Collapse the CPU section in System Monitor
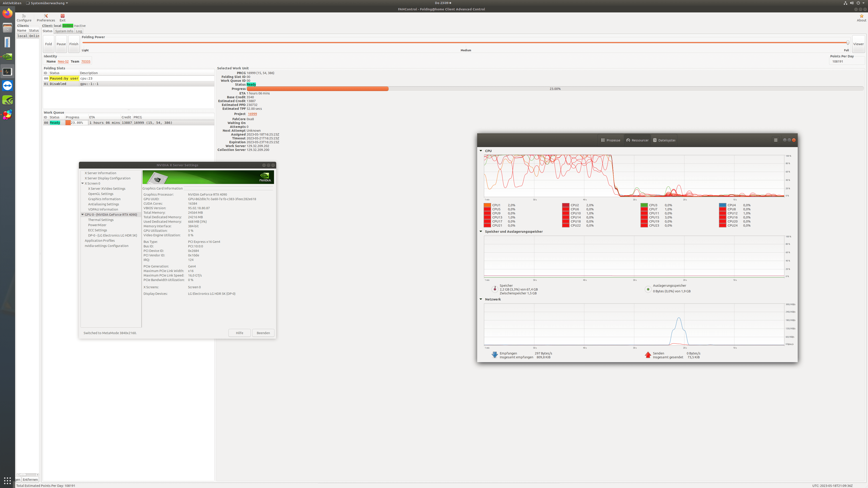The image size is (868, 488). [x=481, y=150]
